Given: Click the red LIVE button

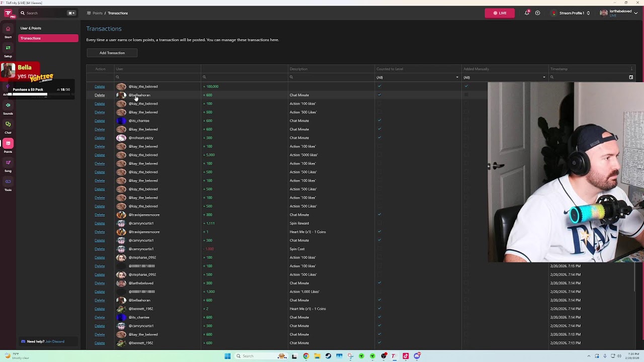Looking at the screenshot, I should (500, 13).
